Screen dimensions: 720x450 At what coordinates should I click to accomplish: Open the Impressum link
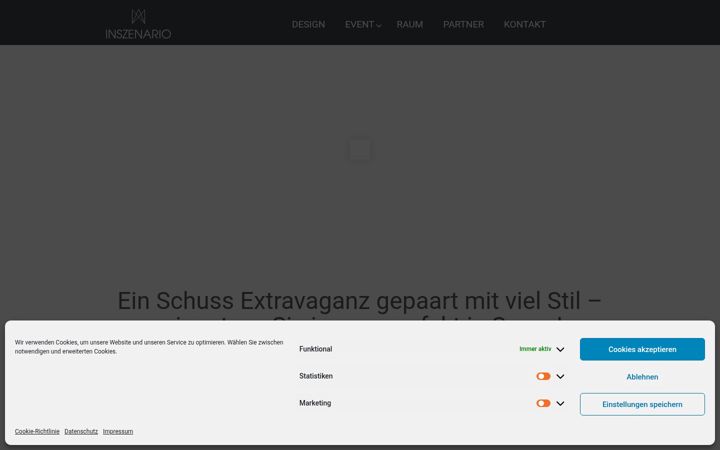[118, 432]
